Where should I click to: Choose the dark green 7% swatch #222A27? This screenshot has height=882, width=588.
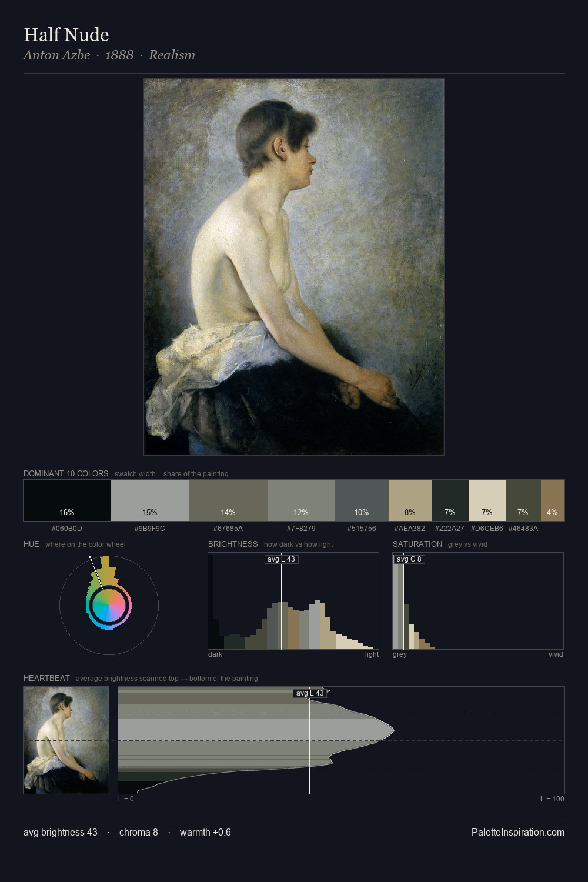[x=450, y=500]
